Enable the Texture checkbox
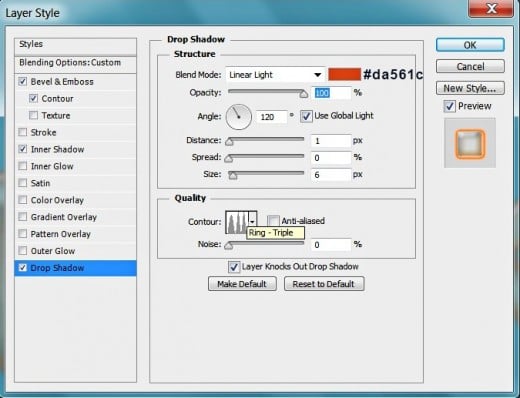 33,115
